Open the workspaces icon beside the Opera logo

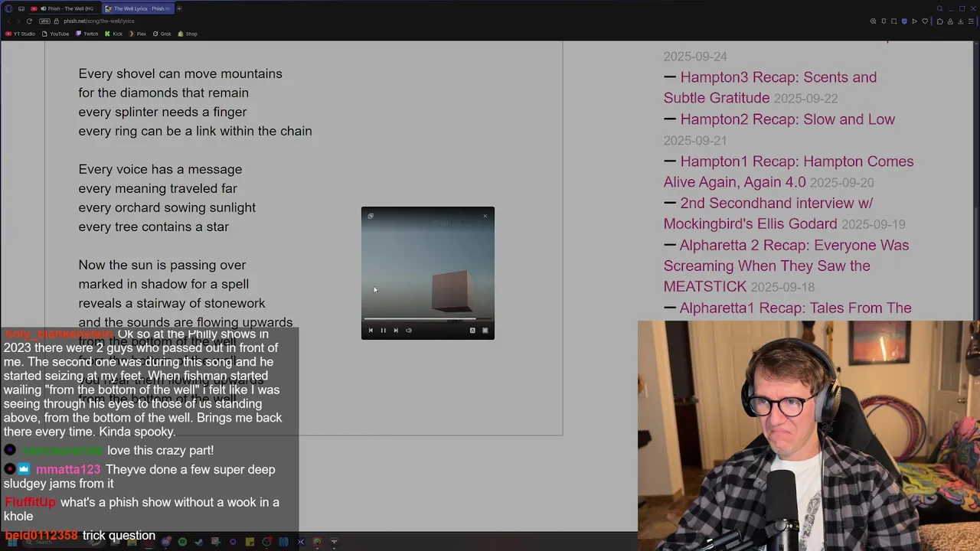(x=21, y=8)
